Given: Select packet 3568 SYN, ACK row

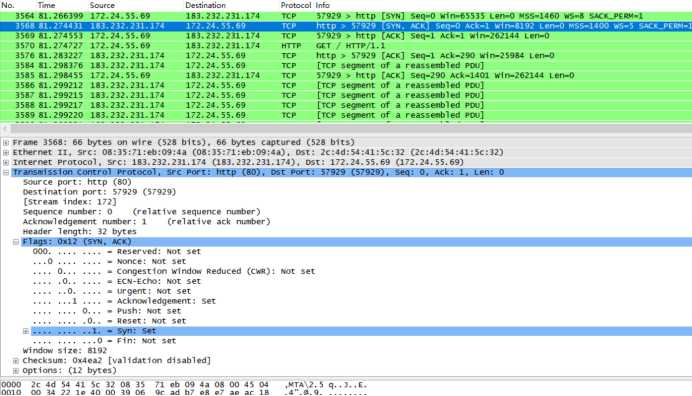Looking at the screenshot, I should pyautogui.click(x=346, y=26).
